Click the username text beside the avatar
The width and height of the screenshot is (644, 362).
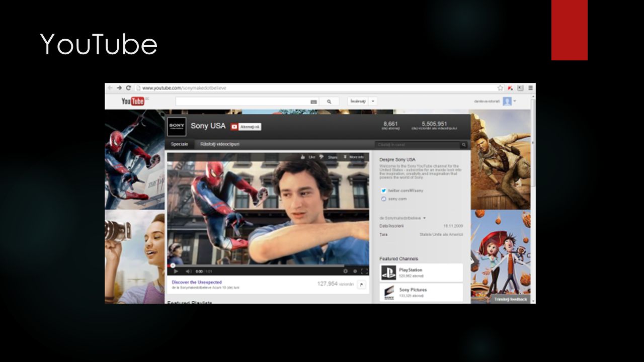[x=487, y=101]
